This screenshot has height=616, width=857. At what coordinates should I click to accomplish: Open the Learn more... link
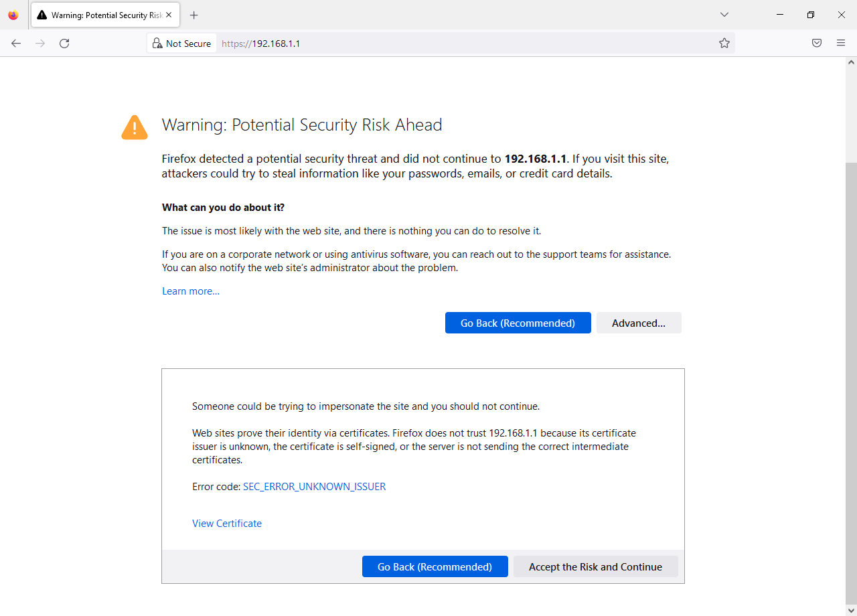pyautogui.click(x=191, y=291)
